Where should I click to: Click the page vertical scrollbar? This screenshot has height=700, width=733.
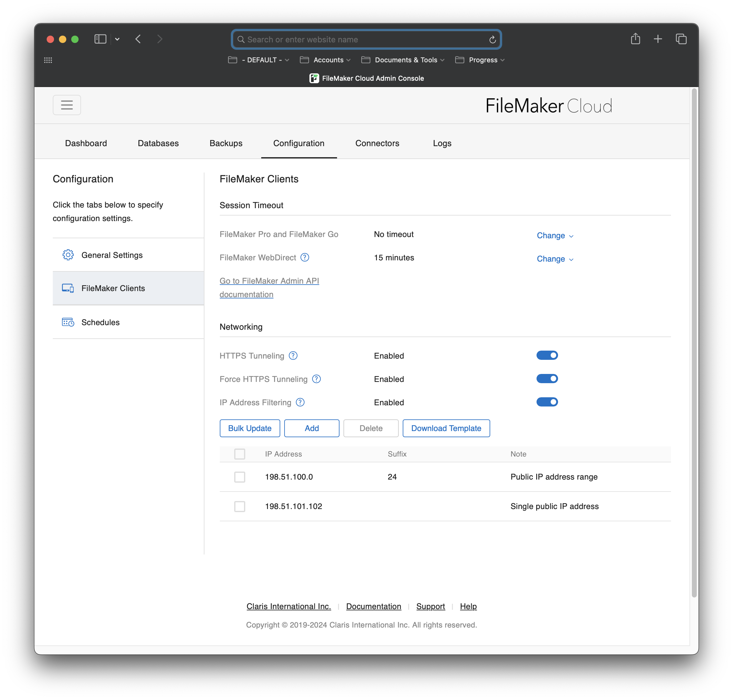(694, 343)
